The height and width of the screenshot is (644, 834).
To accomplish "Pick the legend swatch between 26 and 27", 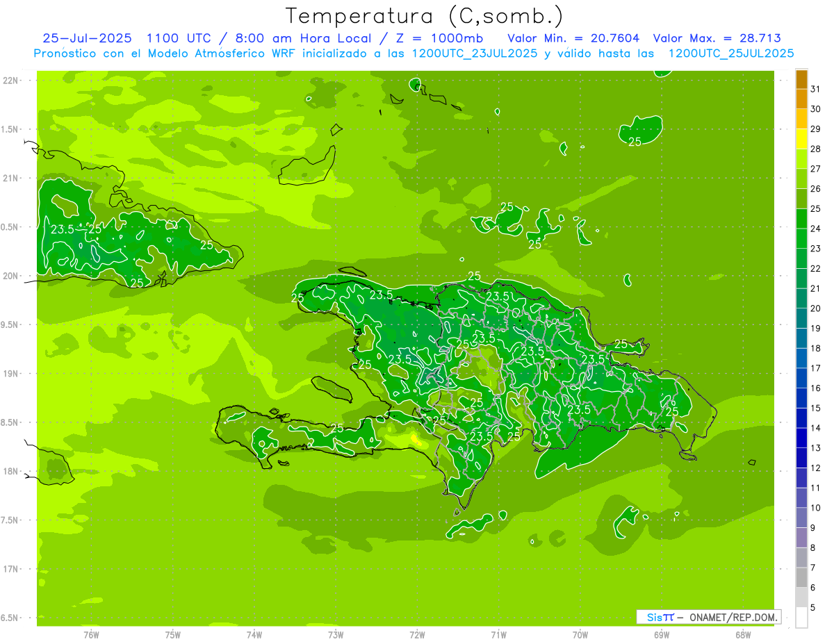I will pos(801,179).
